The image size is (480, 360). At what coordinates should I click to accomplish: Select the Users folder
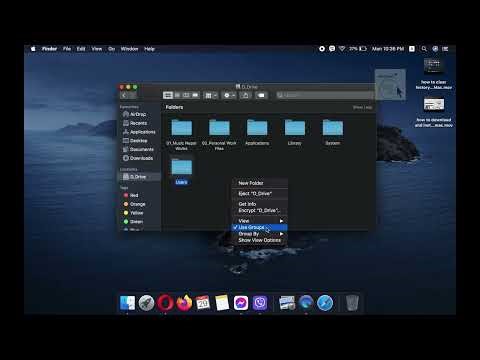pos(181,171)
